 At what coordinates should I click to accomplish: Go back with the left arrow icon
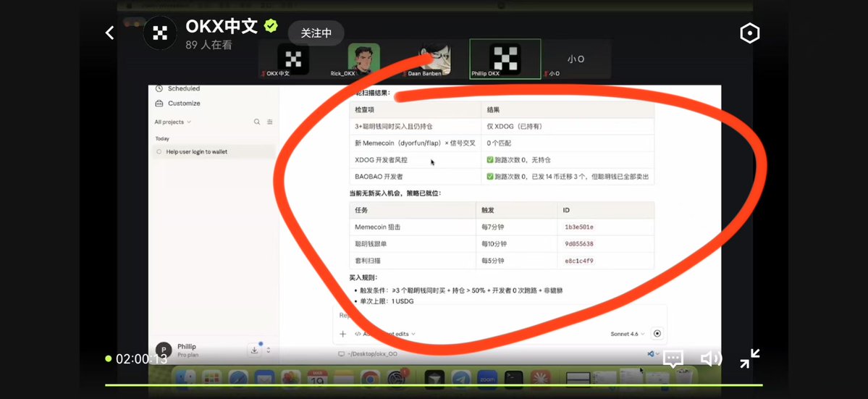point(109,33)
